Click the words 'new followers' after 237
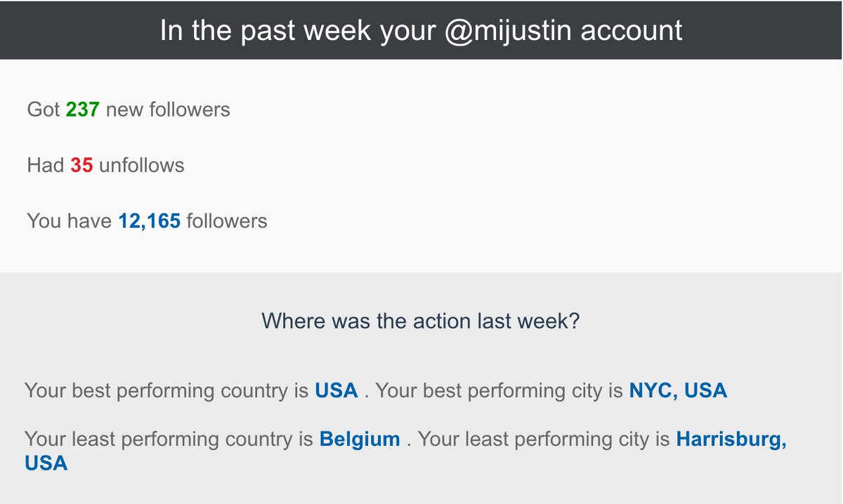 [168, 110]
